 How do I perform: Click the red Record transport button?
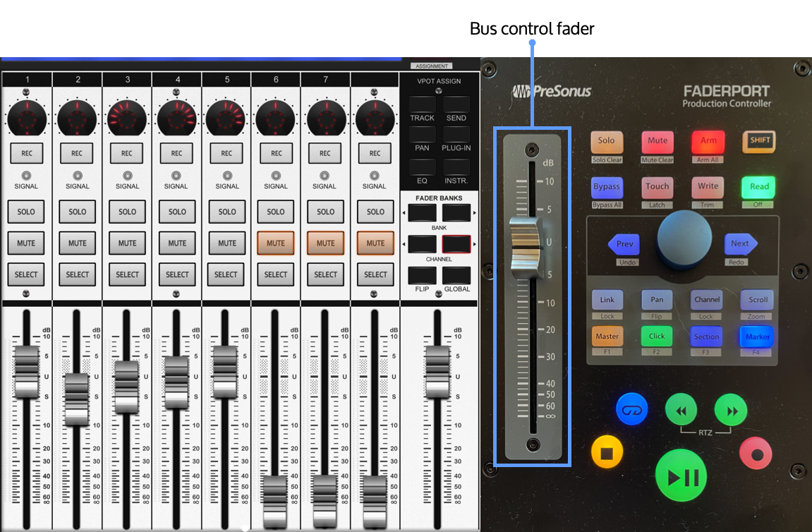(756, 454)
